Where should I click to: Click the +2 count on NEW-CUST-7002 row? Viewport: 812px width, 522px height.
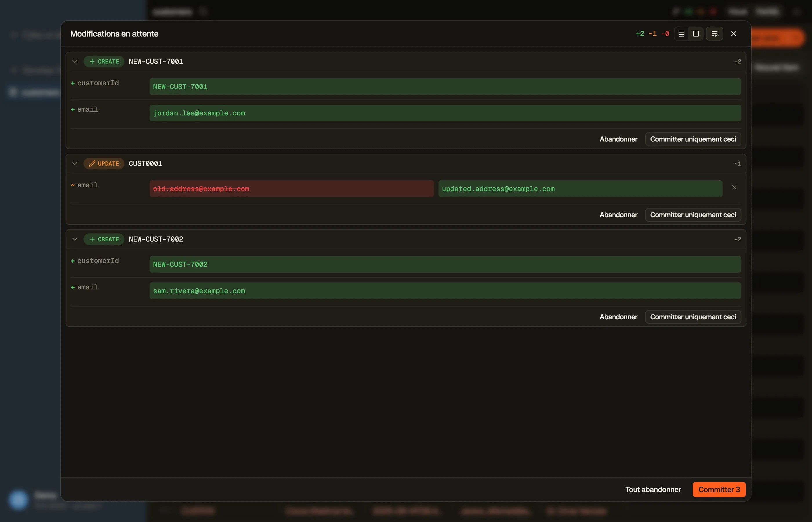pyautogui.click(x=737, y=239)
